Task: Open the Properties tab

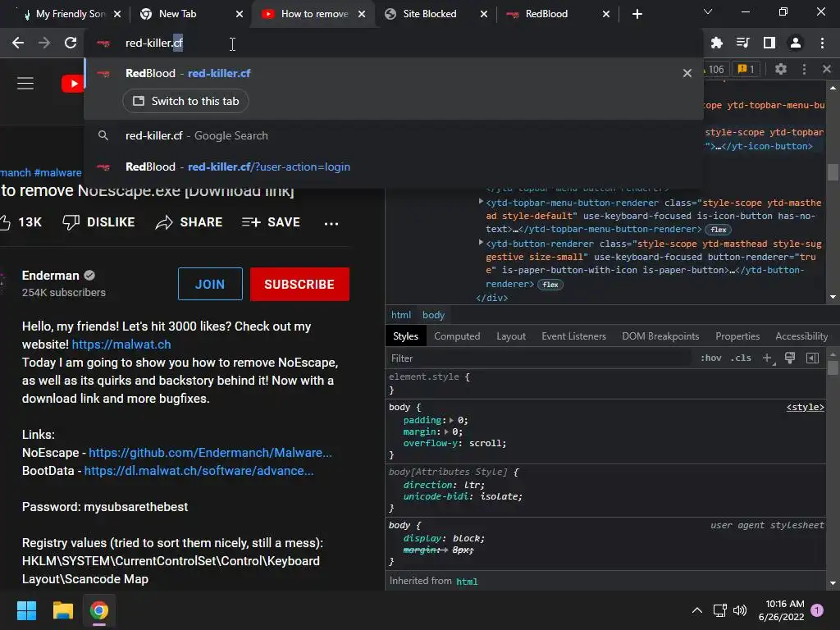Action: point(737,336)
